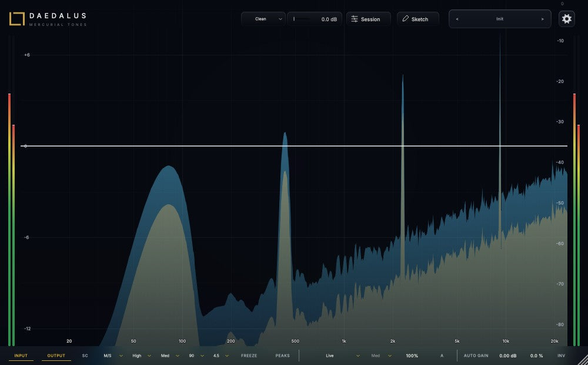
Task: Go to the previous preset arrow
Action: click(457, 19)
